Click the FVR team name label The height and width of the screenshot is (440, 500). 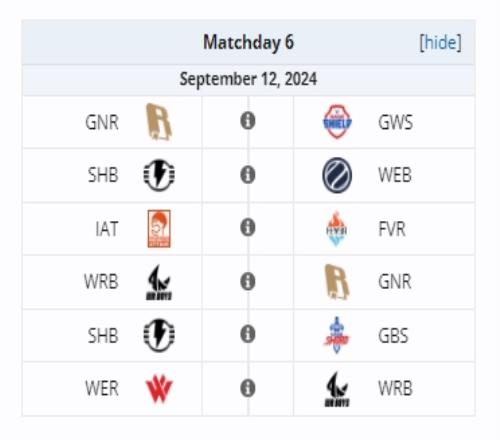[x=392, y=229]
